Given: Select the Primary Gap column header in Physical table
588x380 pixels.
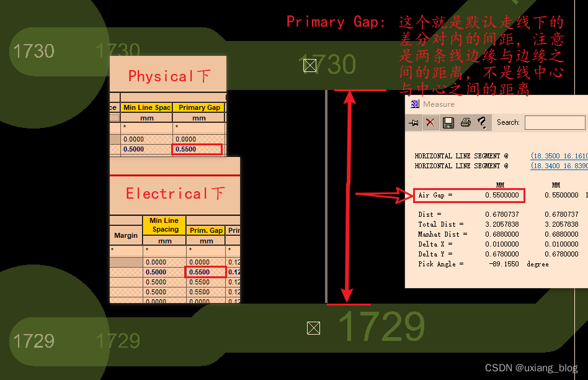Looking at the screenshot, I should pyautogui.click(x=199, y=107).
